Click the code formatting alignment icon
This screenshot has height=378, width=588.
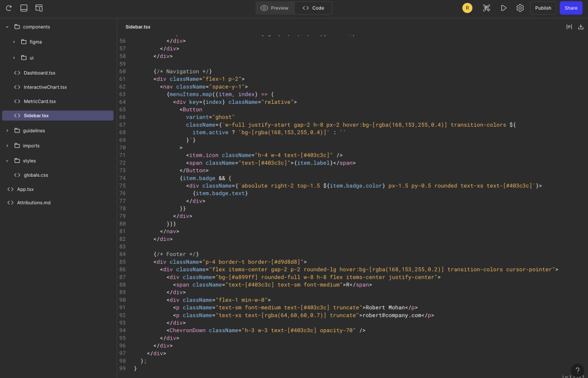[568, 27]
